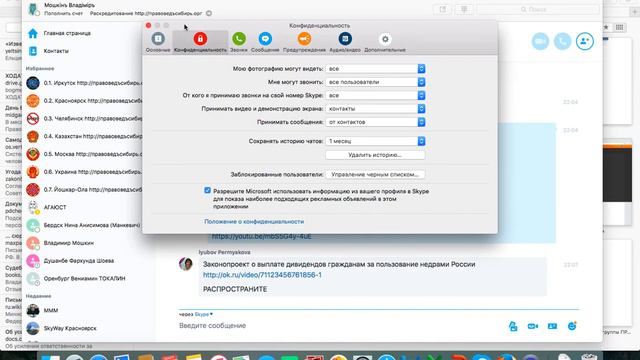Click send video message icon
The height and width of the screenshot is (360, 640).
pos(533,326)
